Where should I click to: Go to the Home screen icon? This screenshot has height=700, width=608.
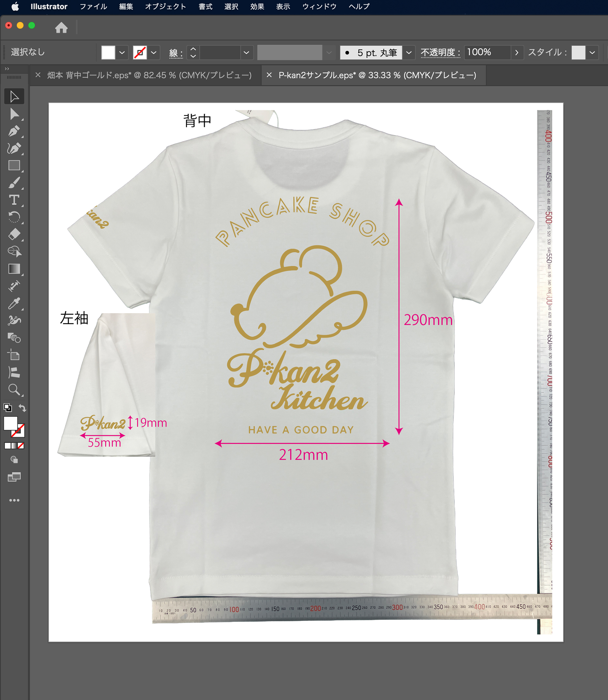[x=61, y=28]
